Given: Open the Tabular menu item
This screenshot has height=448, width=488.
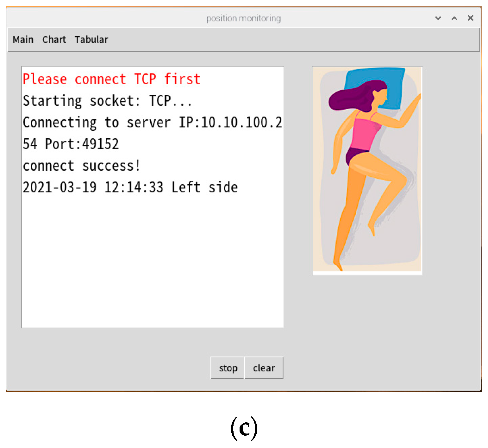Looking at the screenshot, I should point(91,40).
